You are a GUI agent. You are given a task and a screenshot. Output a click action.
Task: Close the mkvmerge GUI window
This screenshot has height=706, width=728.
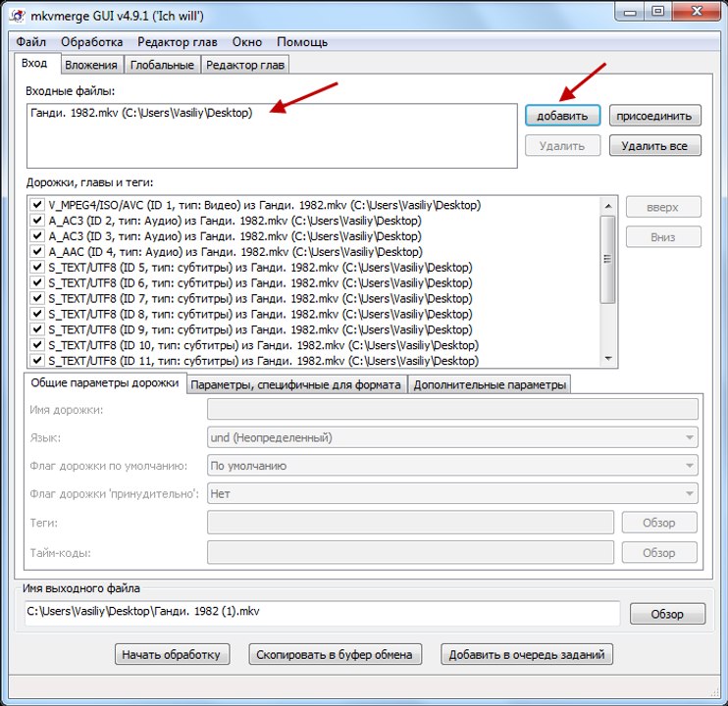pyautogui.click(x=696, y=12)
